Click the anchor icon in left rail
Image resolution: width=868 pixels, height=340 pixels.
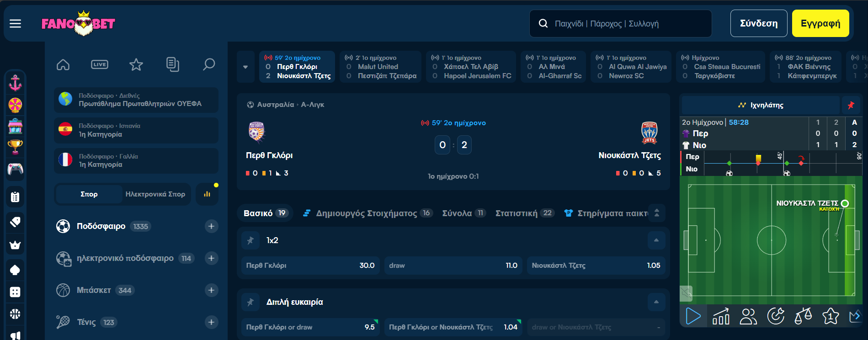pyautogui.click(x=15, y=83)
